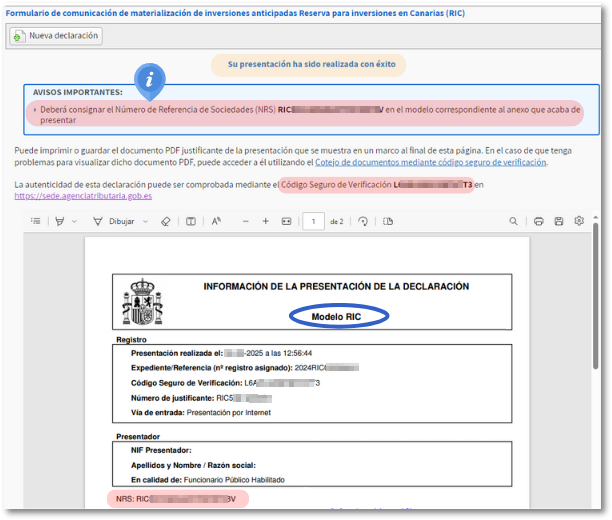Expand the Dibujar options dropdown arrow
The height and width of the screenshot is (520, 612).
point(143,221)
